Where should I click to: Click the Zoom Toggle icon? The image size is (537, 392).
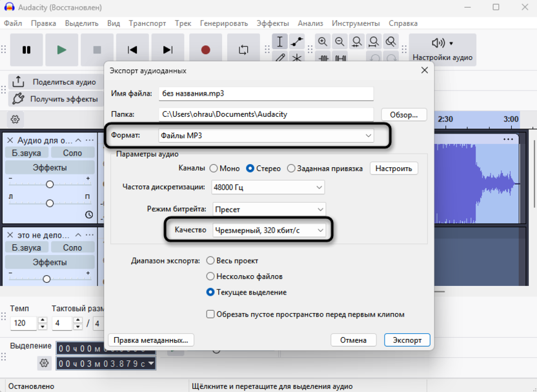click(390, 42)
